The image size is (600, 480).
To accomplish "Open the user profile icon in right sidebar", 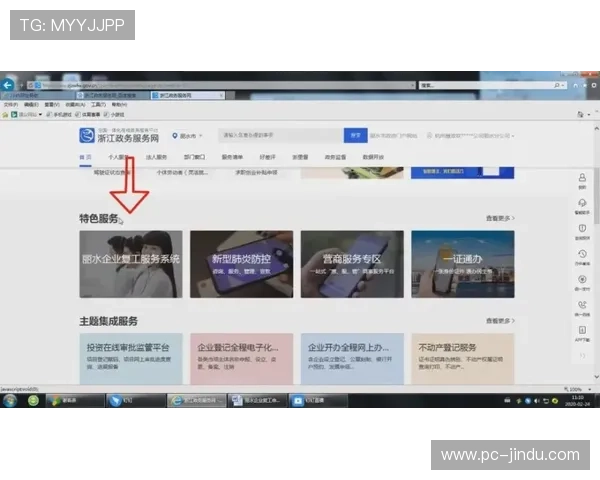I will pyautogui.click(x=582, y=178).
